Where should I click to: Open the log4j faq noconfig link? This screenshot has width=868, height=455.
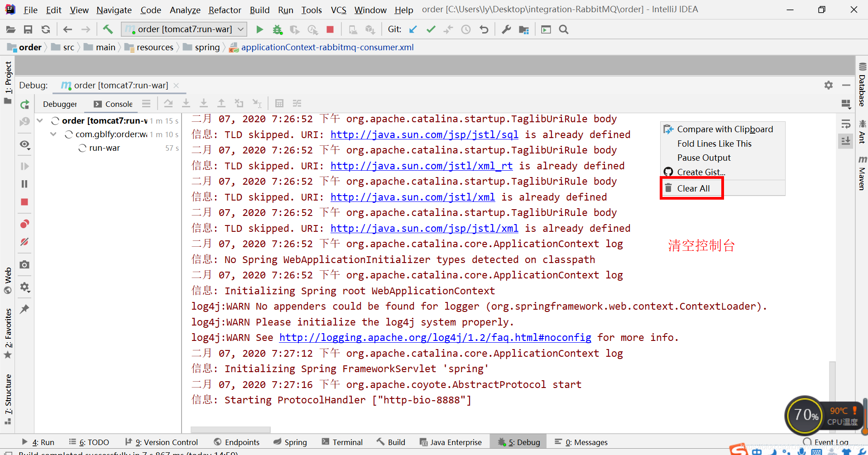point(435,337)
